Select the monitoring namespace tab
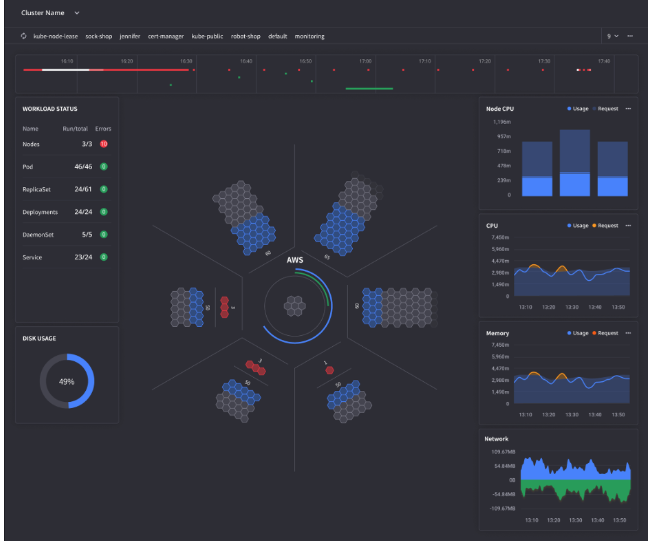The width and height of the screenshot is (650, 541). coord(310,36)
